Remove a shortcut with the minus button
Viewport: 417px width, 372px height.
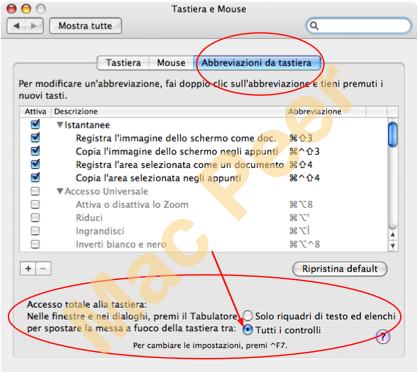(x=43, y=268)
